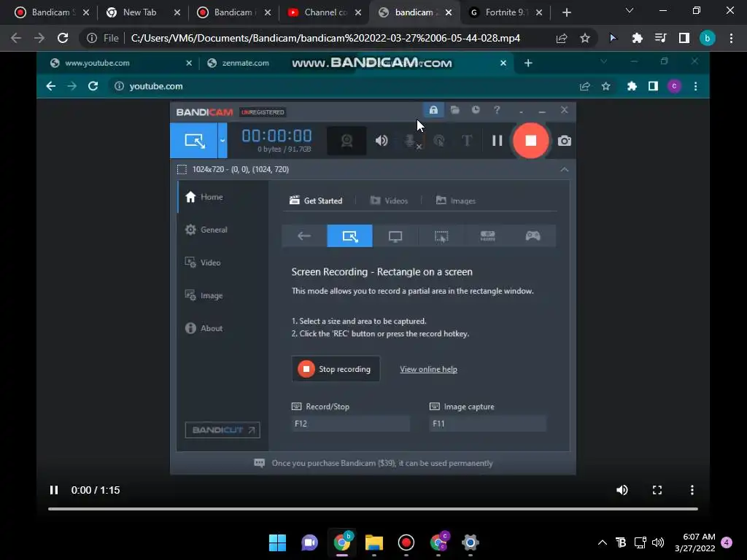Open File Explorer from taskbar
This screenshot has height=560, width=747.
(x=374, y=542)
